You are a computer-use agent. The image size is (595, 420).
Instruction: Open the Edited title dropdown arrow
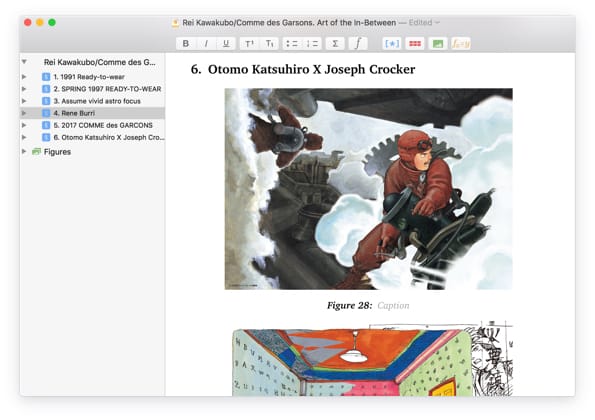pos(438,23)
